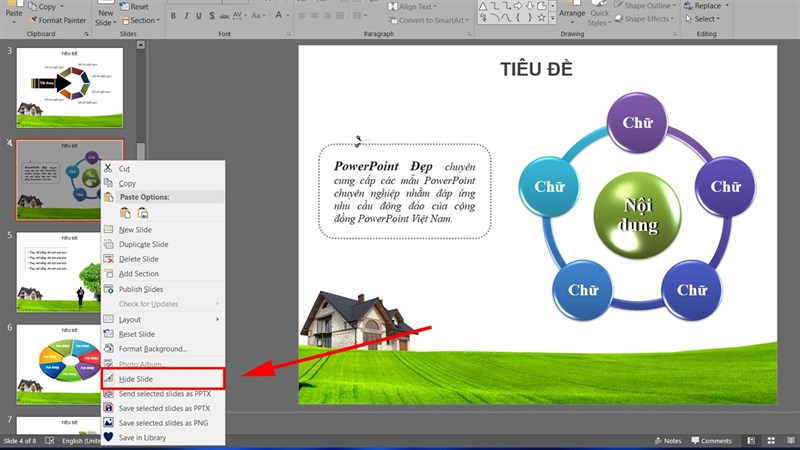
Task: Toggle Italic formatting
Action: (x=186, y=16)
